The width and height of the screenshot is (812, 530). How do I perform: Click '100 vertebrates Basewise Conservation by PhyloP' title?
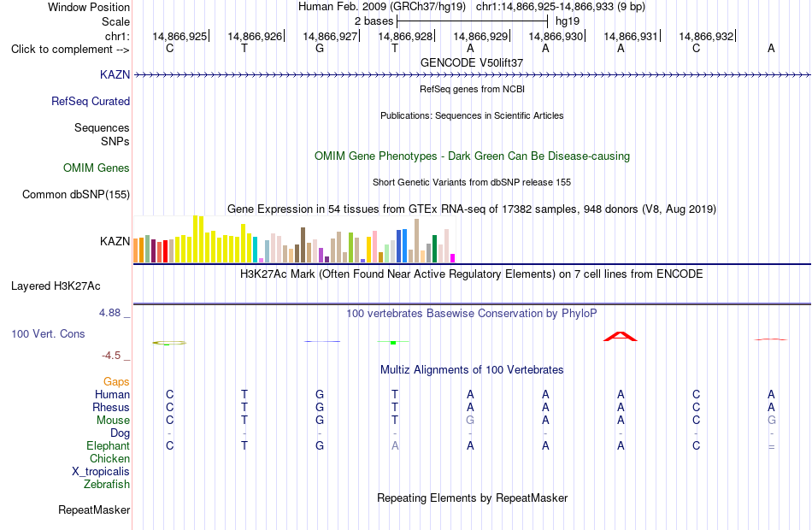[472, 314]
